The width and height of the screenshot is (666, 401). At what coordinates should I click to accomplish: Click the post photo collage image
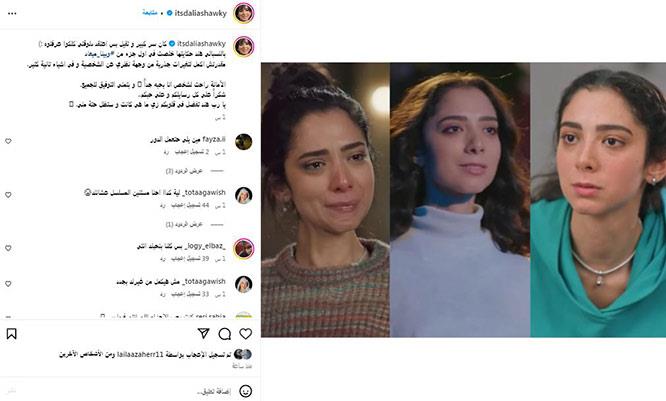463,200
